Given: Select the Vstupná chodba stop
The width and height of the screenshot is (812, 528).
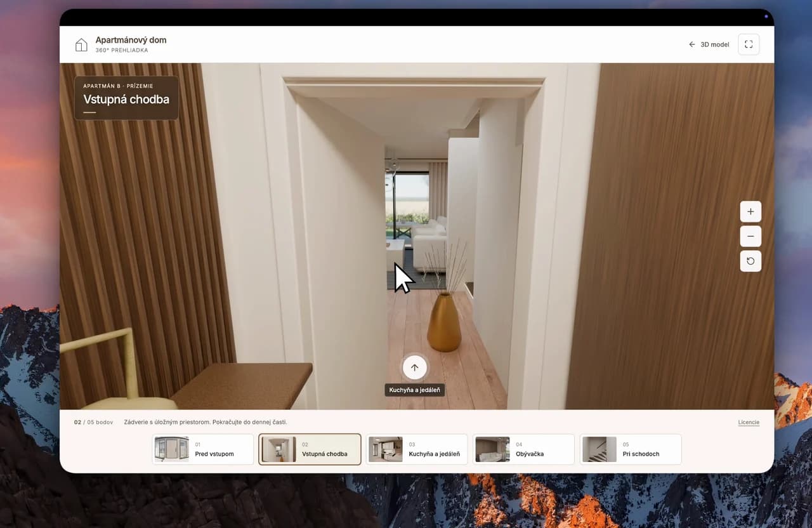Looking at the screenshot, I should (310, 449).
